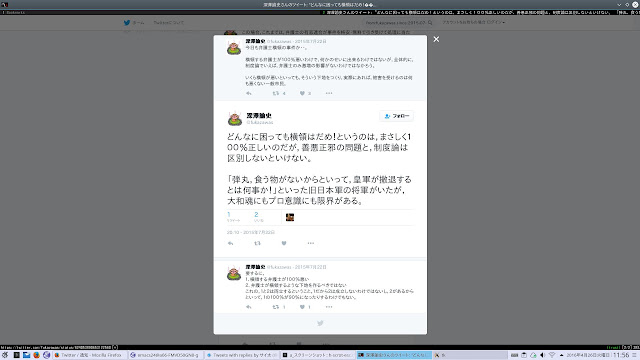Viewport: 640px width, 360px height.
Task: Click the Twitter bird home icon in background header
Action: (x=127, y=22)
